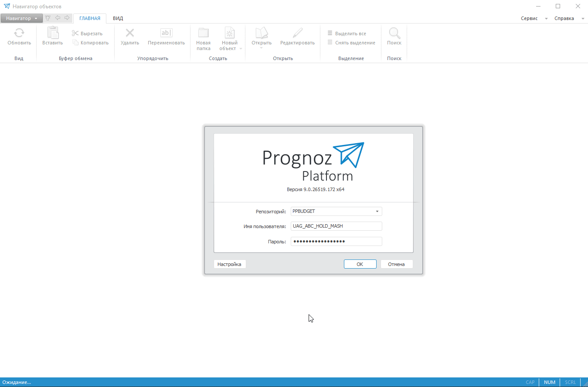Click the Открыть book icon in the ribbon
The width and height of the screenshot is (588, 387).
(262, 33)
